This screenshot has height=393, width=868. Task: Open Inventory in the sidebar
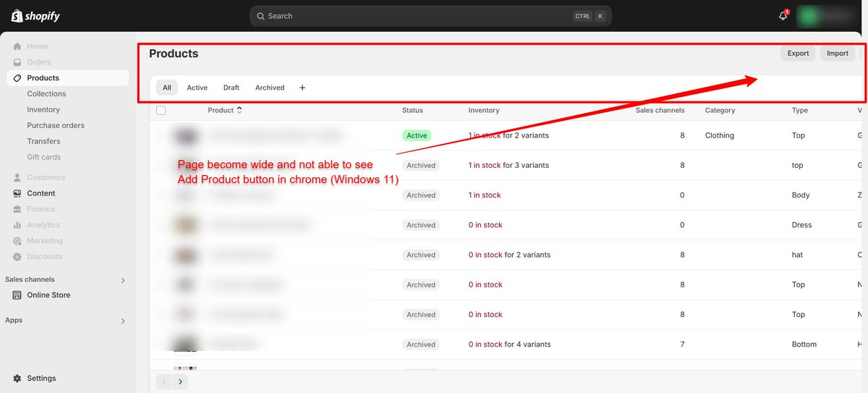coord(43,110)
